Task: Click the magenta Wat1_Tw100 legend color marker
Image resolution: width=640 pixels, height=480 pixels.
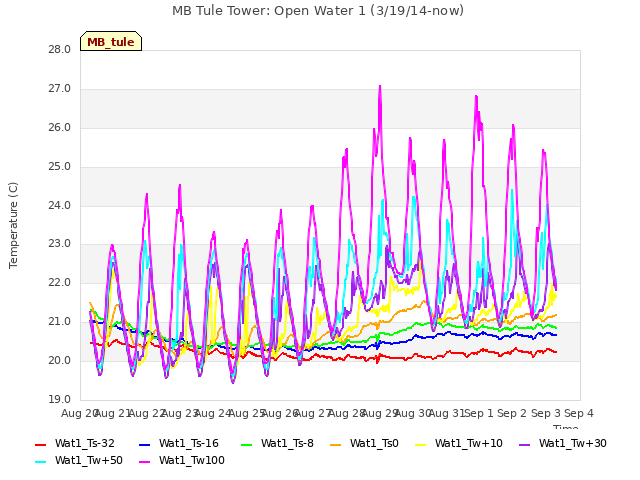Action: coord(144,462)
